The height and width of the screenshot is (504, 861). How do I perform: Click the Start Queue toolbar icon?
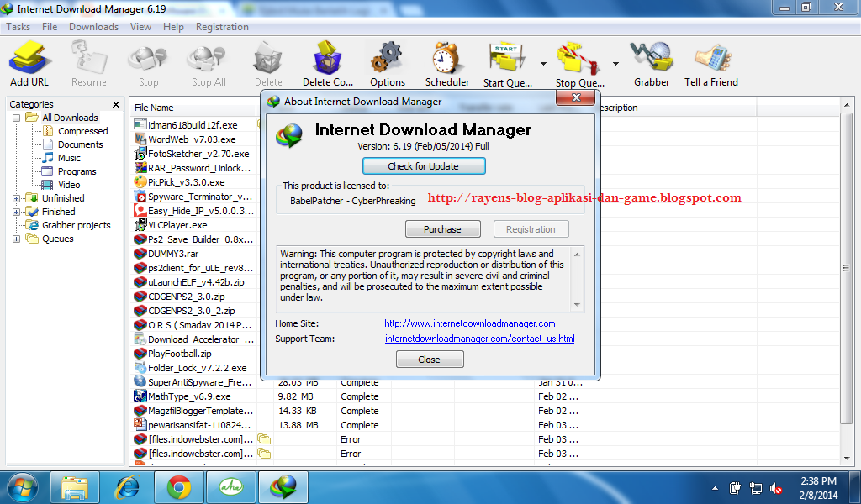(507, 65)
